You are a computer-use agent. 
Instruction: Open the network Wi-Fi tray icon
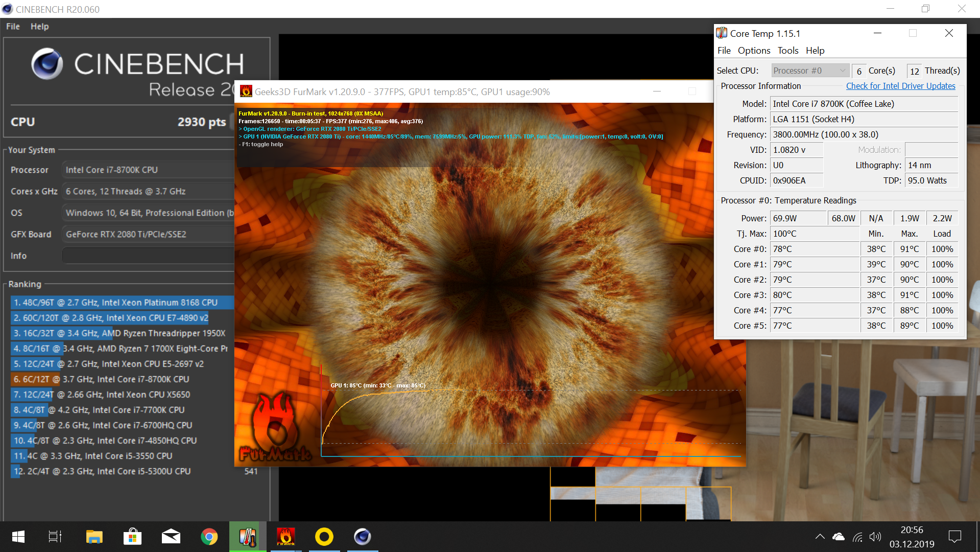[857, 537]
